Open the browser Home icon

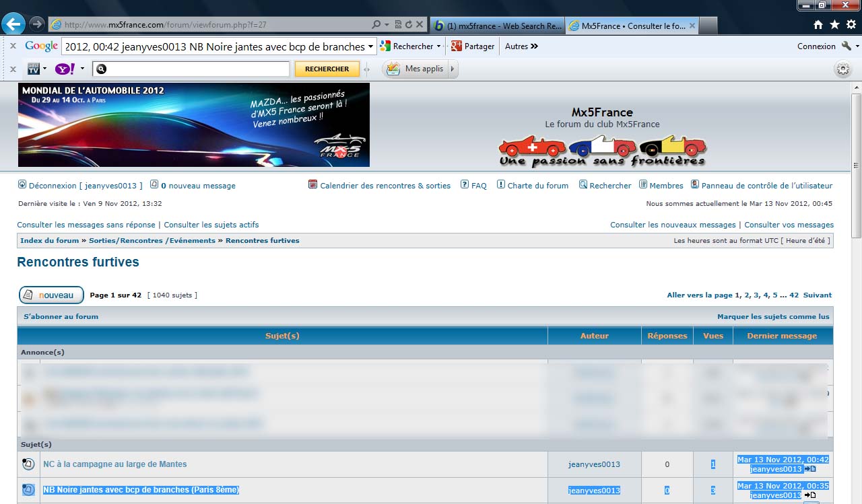coord(818,25)
